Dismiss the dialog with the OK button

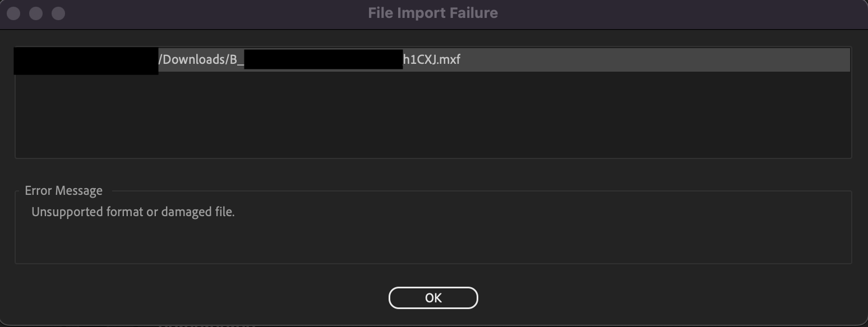click(x=433, y=297)
